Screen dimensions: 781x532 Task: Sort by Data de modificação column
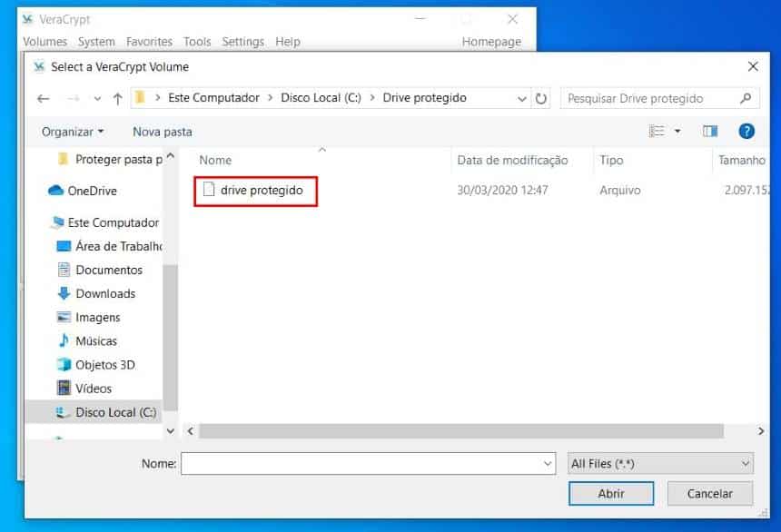click(512, 160)
